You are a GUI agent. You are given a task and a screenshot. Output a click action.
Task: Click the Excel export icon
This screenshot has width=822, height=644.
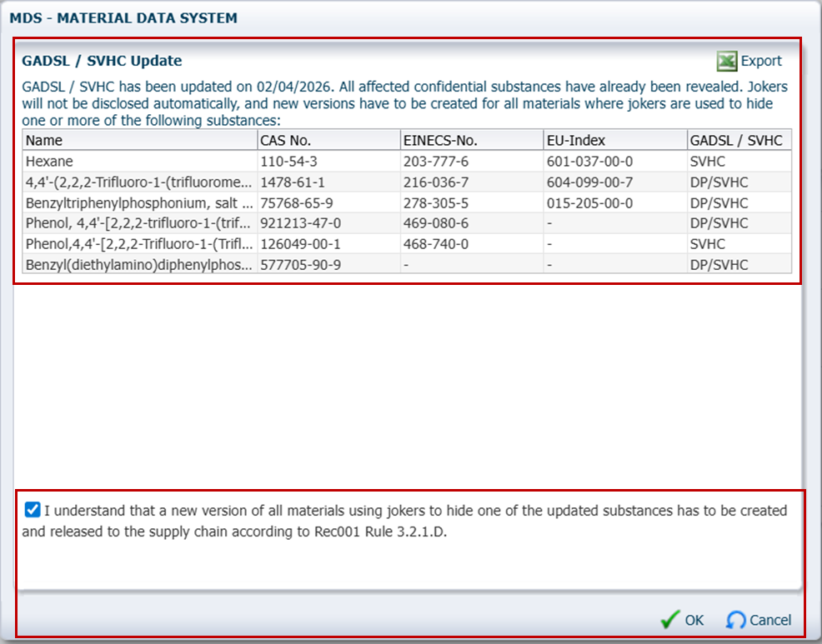tap(727, 62)
